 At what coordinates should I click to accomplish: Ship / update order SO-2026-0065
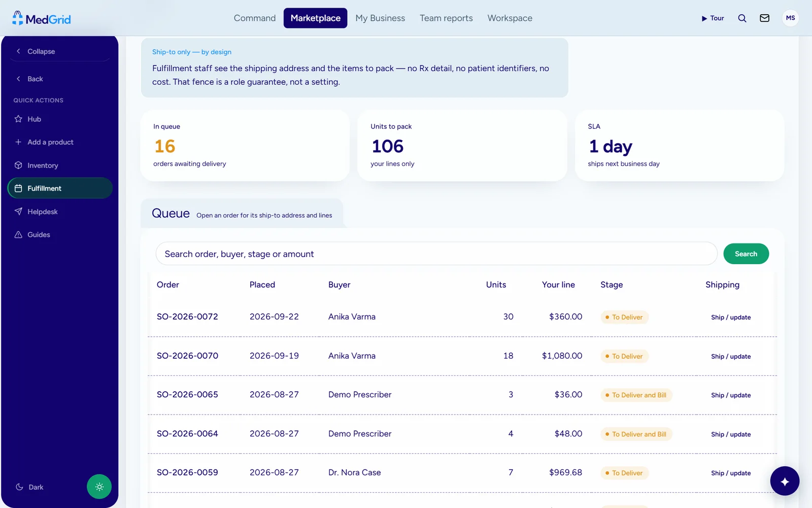pyautogui.click(x=731, y=395)
